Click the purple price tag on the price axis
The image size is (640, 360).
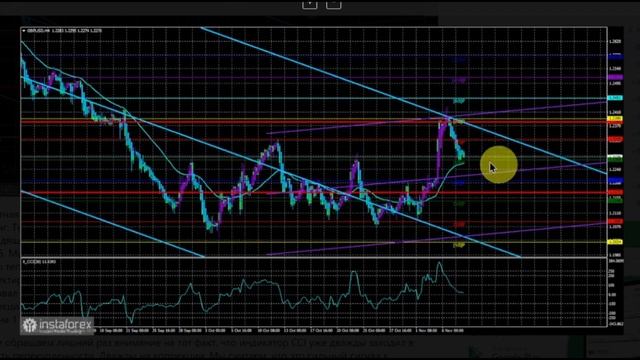pos(616,77)
